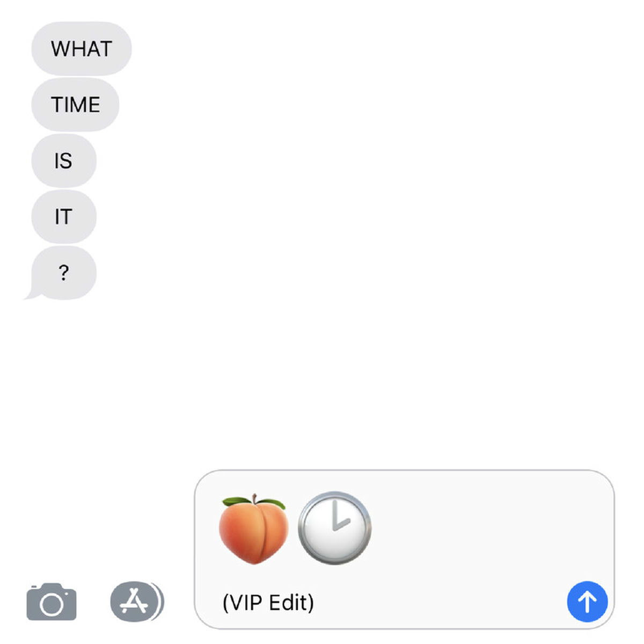Tap the WHAT message bubble
This screenshot has width=644, height=644.
point(82,49)
